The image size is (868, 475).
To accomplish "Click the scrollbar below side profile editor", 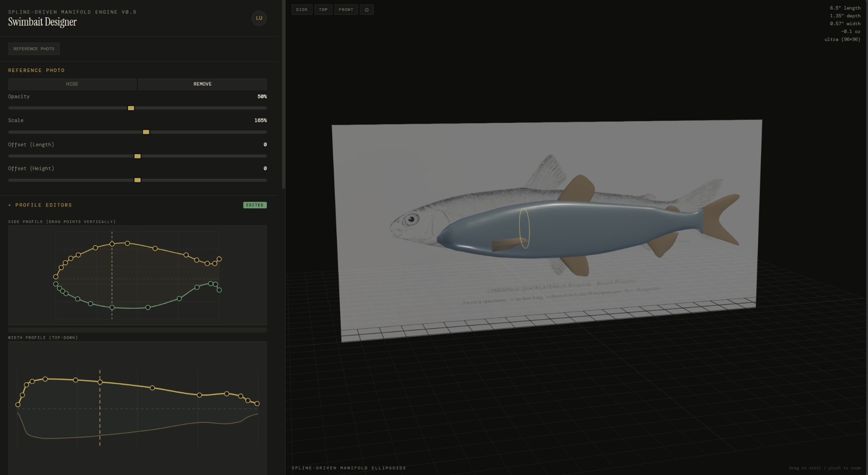I will 137,330.
